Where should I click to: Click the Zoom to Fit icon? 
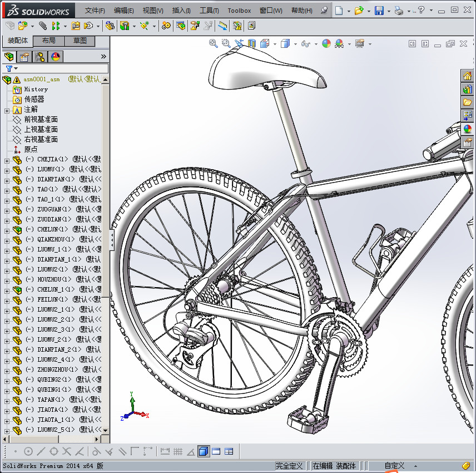[x=214, y=44]
